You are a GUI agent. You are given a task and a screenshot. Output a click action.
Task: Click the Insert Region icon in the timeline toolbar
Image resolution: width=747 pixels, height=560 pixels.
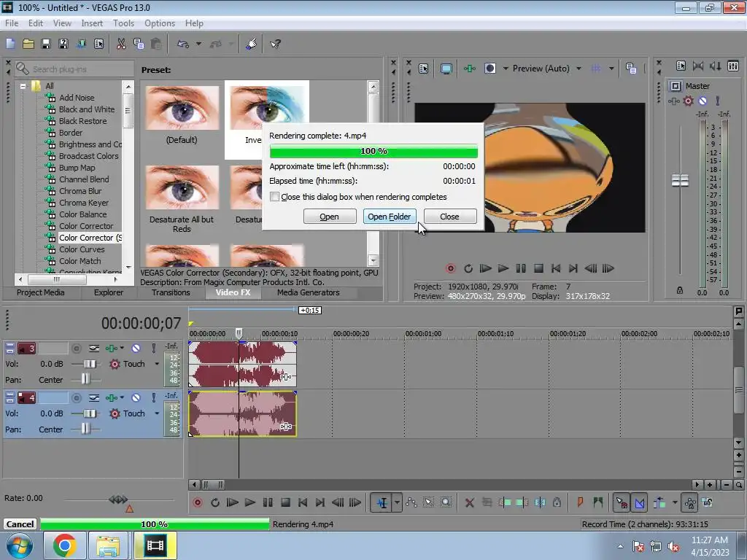598,502
